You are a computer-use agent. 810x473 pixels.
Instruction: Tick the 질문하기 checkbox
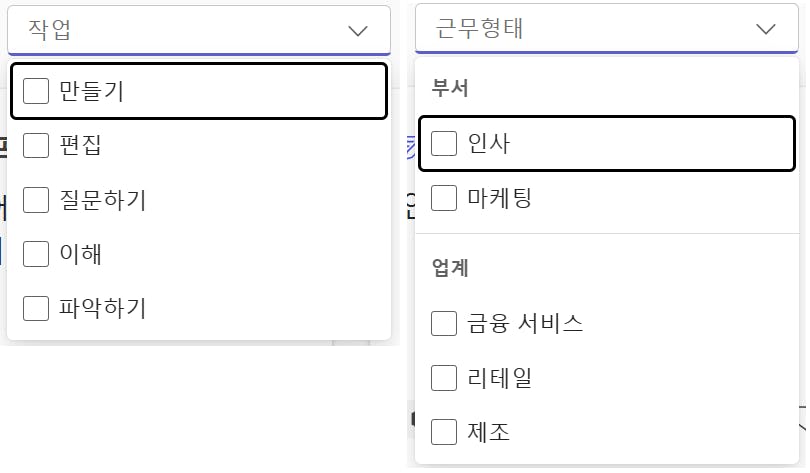36,200
